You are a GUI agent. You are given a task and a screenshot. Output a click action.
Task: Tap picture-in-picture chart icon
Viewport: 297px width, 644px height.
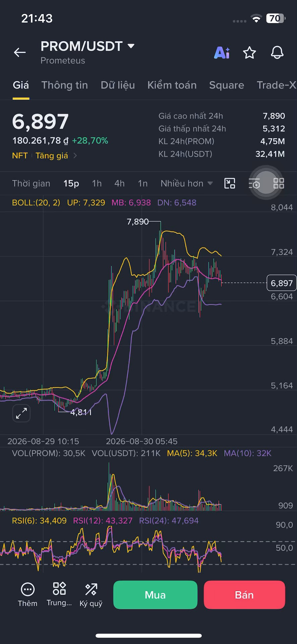(x=230, y=183)
